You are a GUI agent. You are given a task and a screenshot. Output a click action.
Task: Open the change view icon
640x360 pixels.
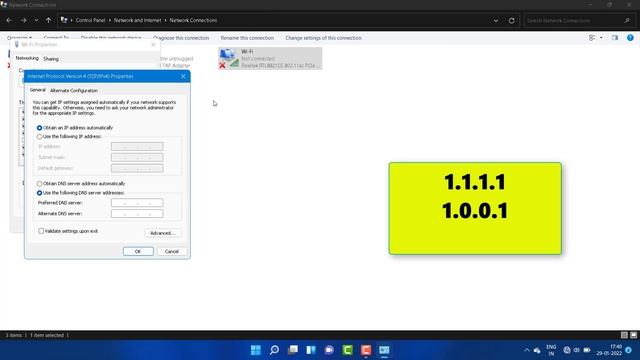point(592,38)
